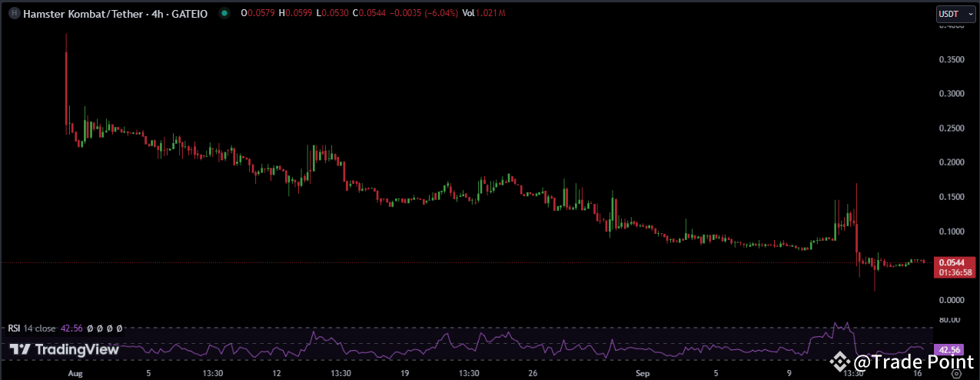Click the 26 date label on time axis
Viewport: 980px width, 380px height.
click(533, 374)
